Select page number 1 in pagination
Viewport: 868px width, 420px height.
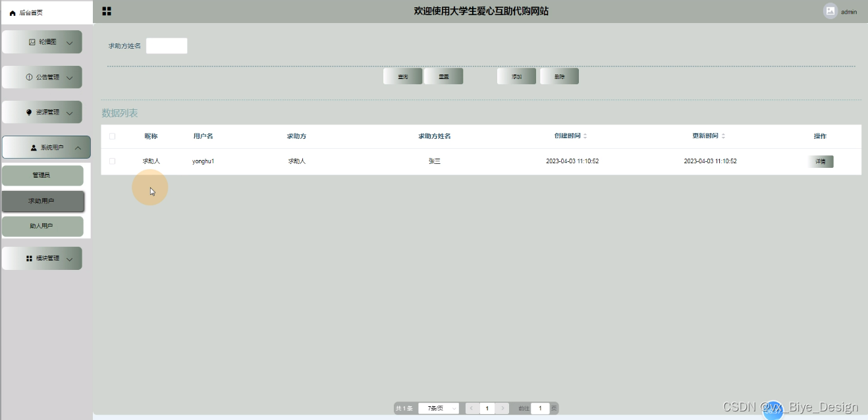click(x=487, y=408)
